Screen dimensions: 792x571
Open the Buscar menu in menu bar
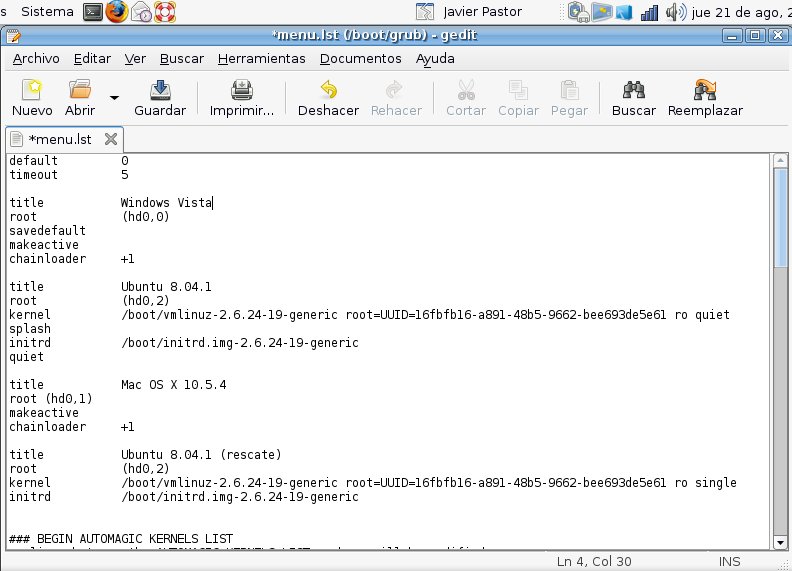pyautogui.click(x=182, y=59)
